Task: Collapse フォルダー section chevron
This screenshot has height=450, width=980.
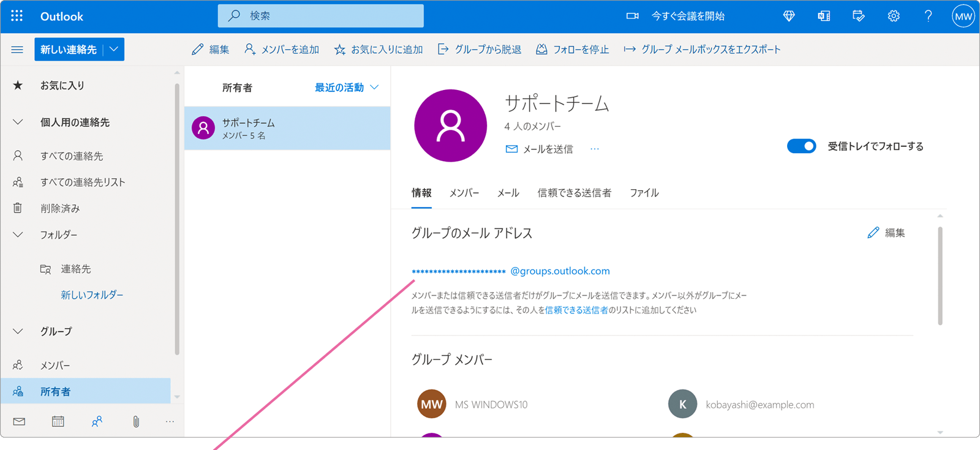Action: click(18, 235)
